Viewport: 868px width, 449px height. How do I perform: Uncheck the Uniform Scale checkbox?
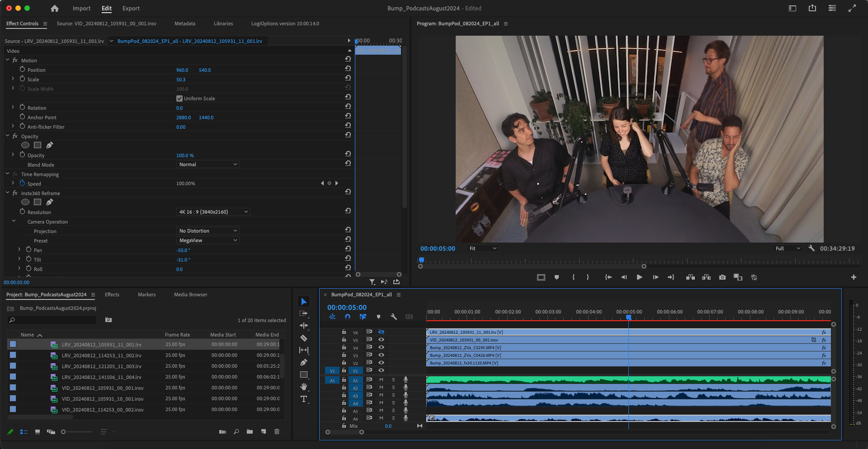(179, 98)
